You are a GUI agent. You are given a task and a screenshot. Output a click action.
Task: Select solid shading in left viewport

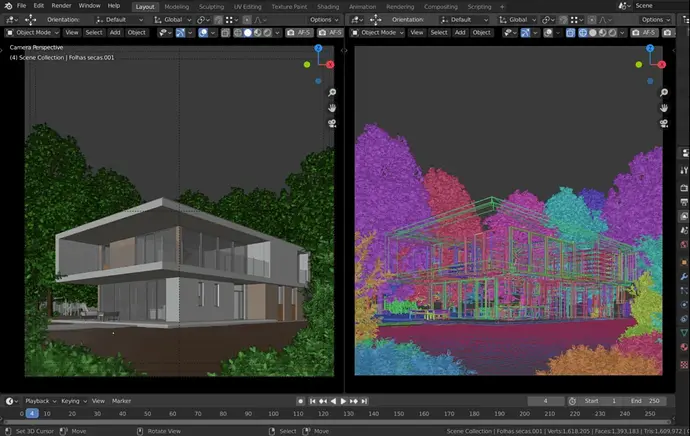248,33
